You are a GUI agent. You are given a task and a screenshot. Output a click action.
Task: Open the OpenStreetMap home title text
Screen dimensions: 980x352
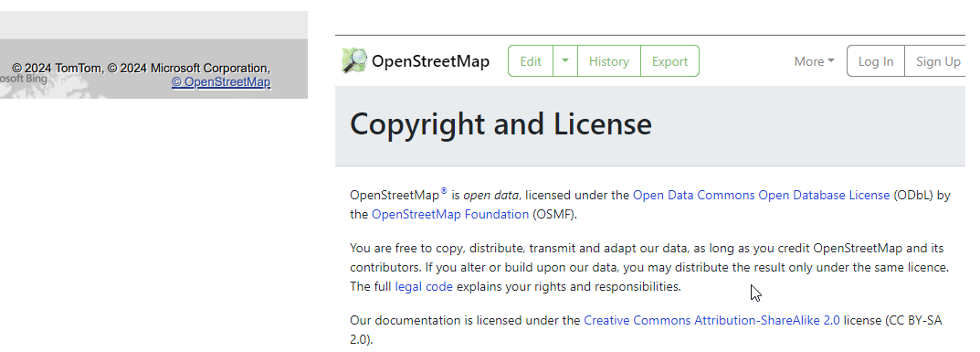coord(430,61)
